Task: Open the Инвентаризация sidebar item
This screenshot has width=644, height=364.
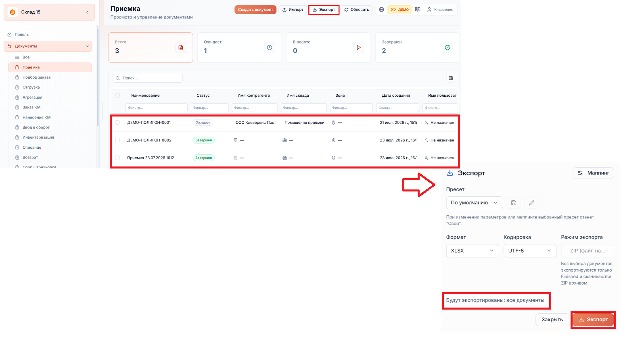Action: pyautogui.click(x=38, y=137)
